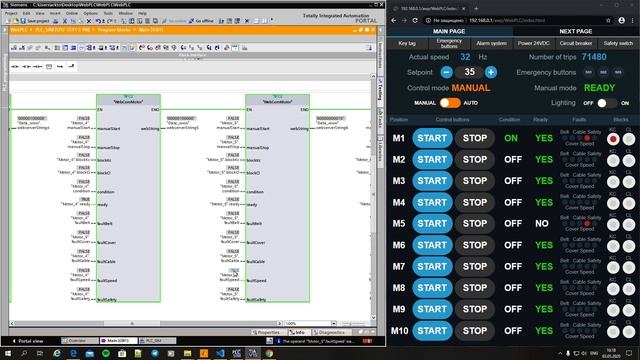Image resolution: width=640 pixels, height=360 pixels.
Task: Click Go offline in TIA Portal toolbar
Action: (x=200, y=21)
